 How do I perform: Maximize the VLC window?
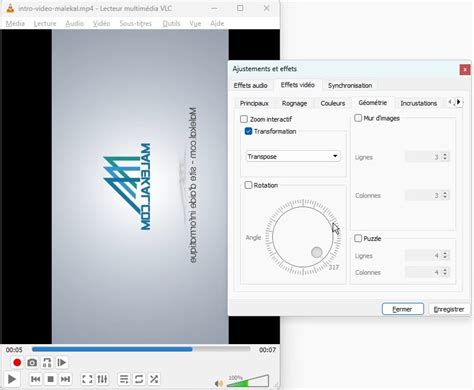[x=240, y=8]
